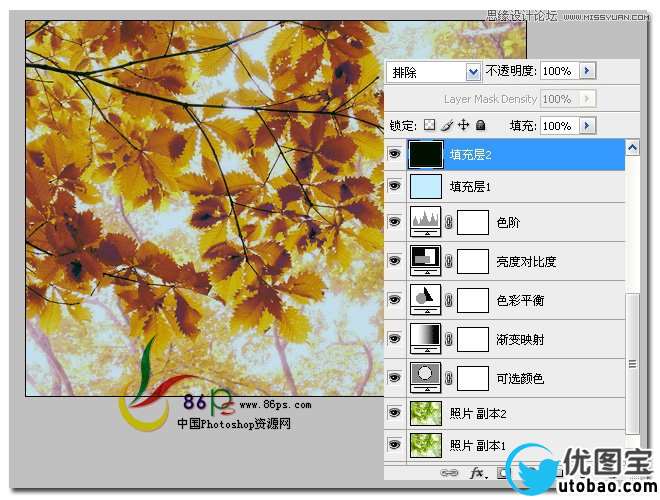Image resolution: width=660 pixels, height=500 pixels.
Task: Select the 色彩平衡 layer name
Action: pyautogui.click(x=520, y=300)
